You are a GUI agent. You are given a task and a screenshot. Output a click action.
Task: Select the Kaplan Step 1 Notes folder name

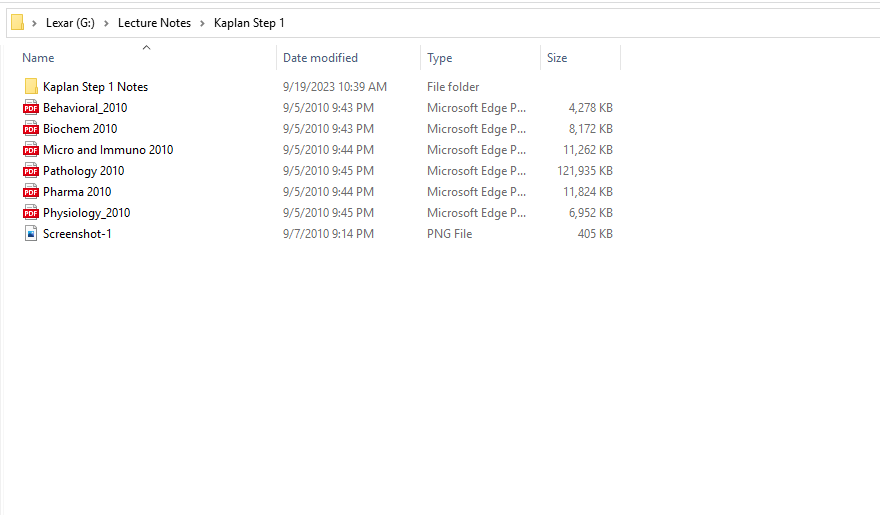point(95,87)
